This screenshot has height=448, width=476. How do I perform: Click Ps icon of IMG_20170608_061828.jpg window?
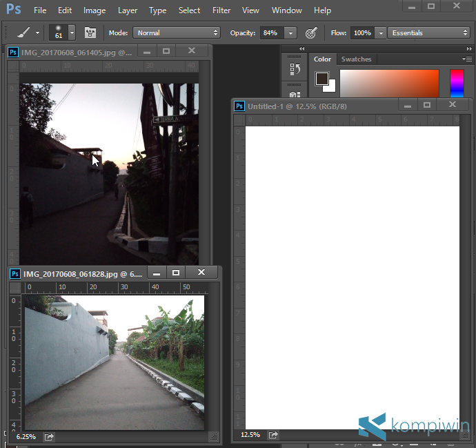[x=15, y=274]
